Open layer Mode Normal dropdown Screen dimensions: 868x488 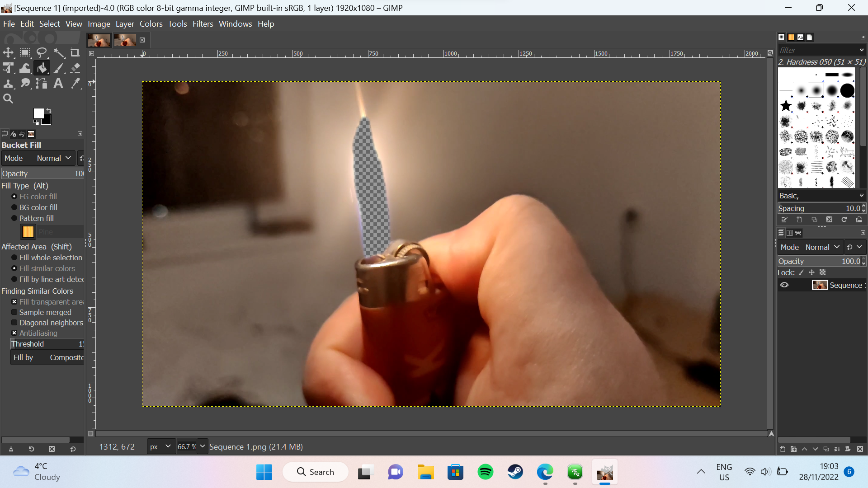[x=811, y=247]
